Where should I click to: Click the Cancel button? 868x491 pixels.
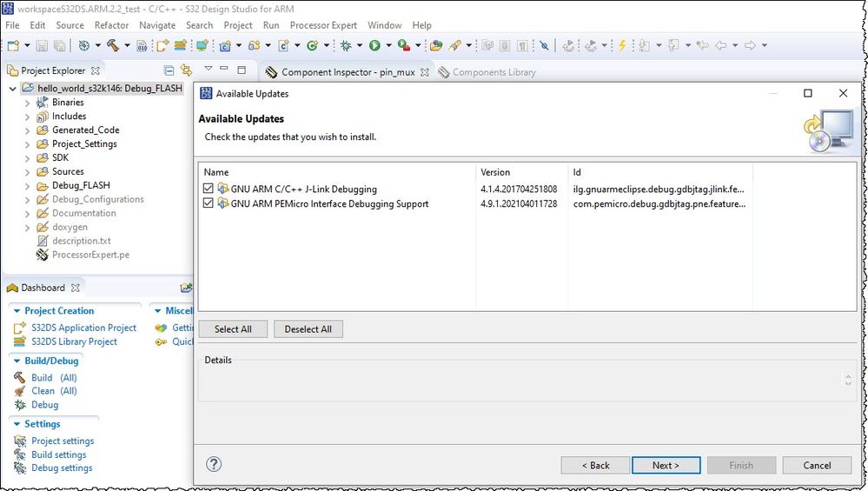[x=817, y=466]
